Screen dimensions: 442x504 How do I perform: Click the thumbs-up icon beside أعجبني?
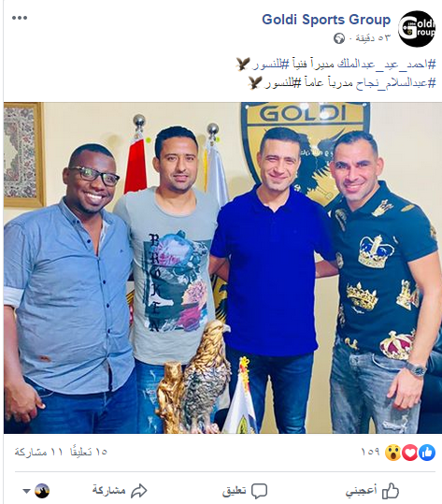point(391,491)
